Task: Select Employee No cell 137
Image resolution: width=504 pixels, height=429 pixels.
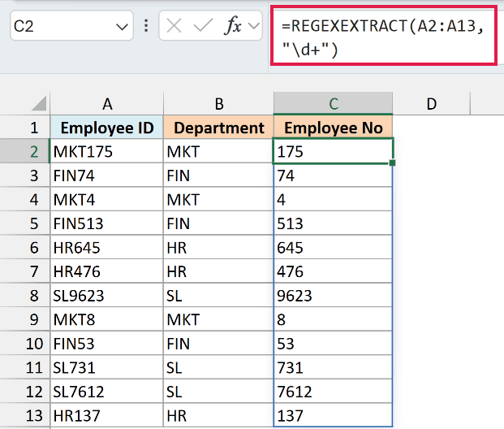Action: [x=333, y=415]
